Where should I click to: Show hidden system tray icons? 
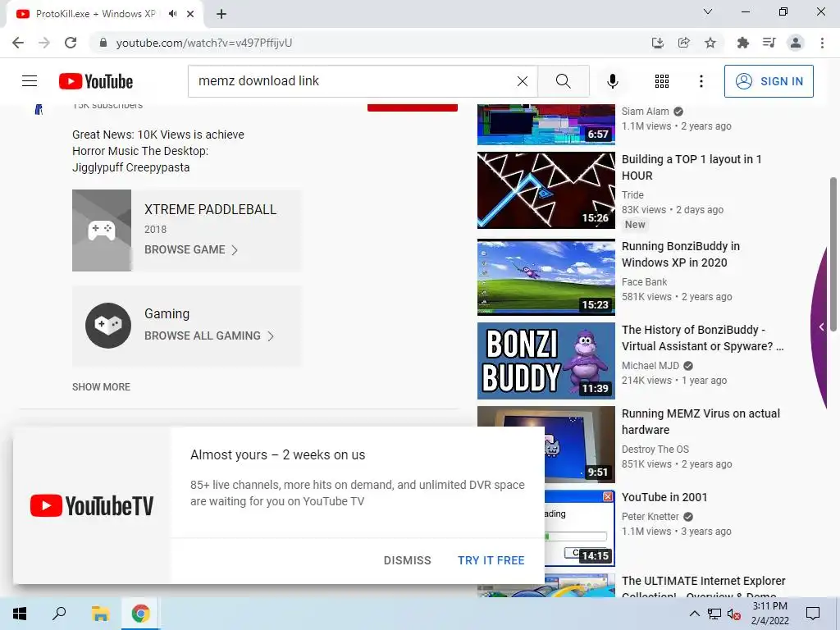694,614
